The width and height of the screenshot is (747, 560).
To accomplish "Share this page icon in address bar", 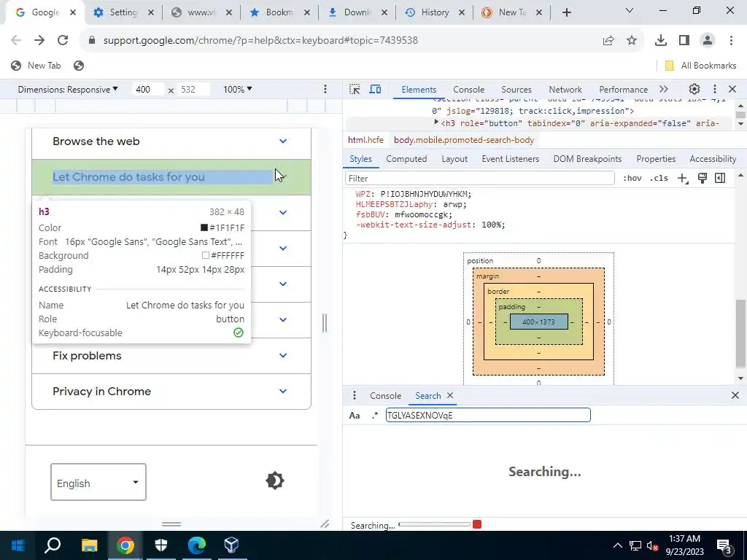I will pos(608,41).
